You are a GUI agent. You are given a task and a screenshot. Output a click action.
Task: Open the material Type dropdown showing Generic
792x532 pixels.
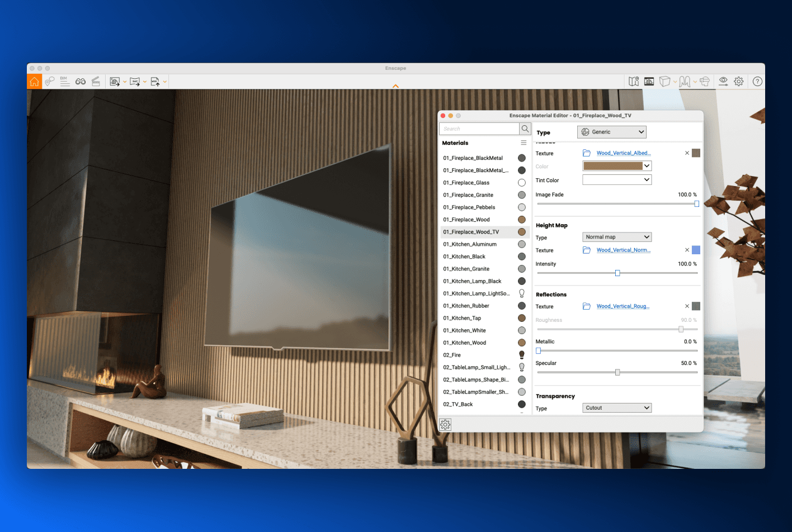click(x=611, y=132)
